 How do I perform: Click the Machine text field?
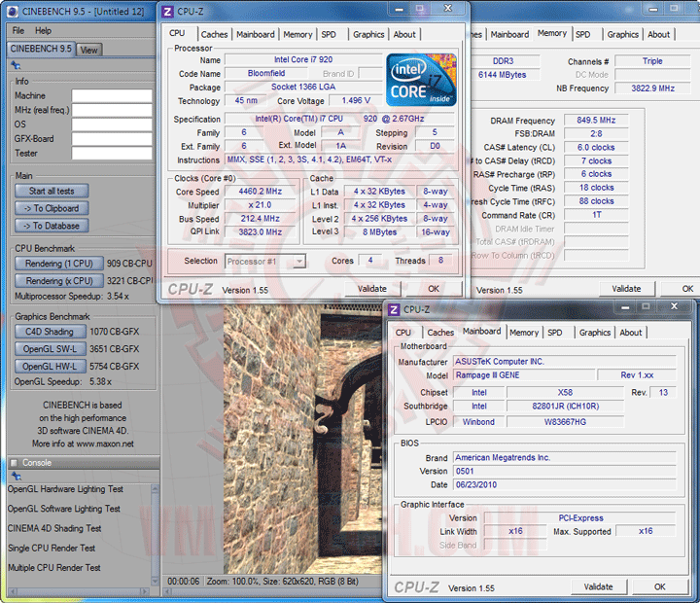(112, 96)
